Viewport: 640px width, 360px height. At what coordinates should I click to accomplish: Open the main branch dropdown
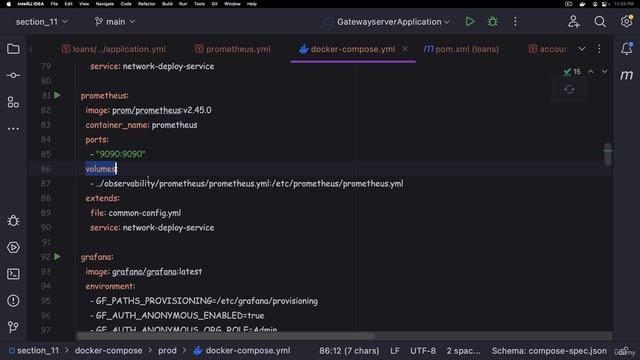(115, 22)
